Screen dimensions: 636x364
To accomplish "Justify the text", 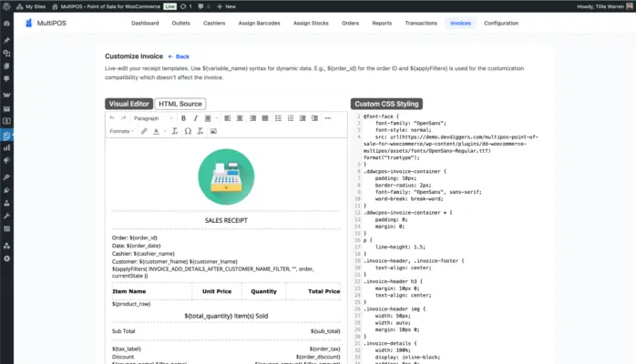I will [x=265, y=118].
